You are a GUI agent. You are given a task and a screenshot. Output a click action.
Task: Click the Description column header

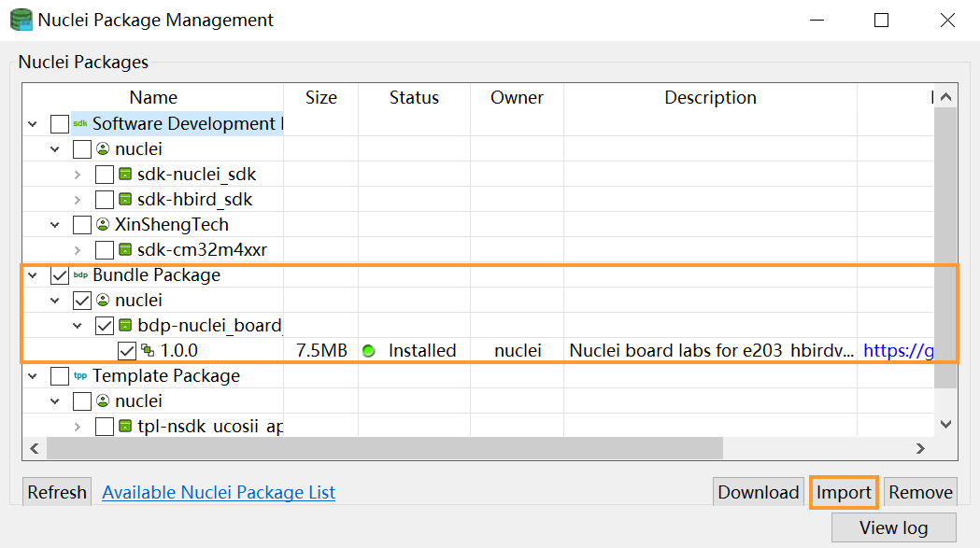710,98
